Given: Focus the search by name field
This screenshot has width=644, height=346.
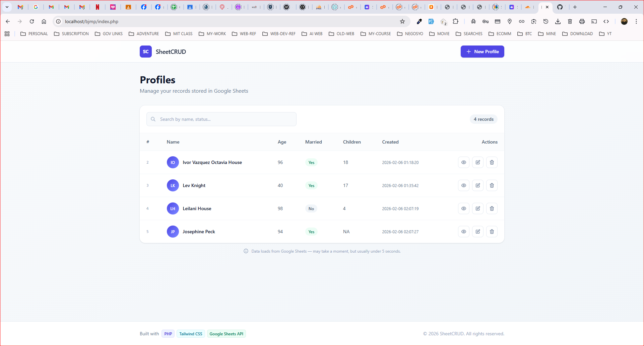Looking at the screenshot, I should [221, 119].
